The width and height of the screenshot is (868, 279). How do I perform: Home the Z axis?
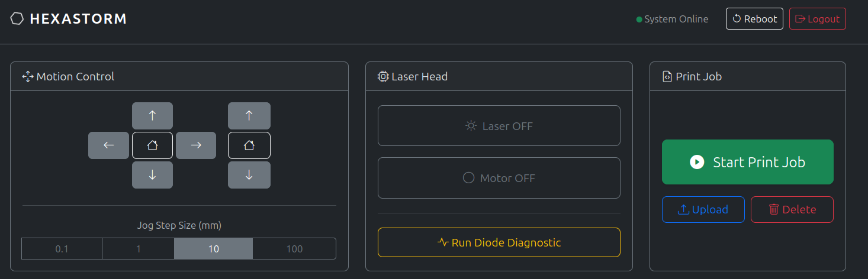[249, 145]
